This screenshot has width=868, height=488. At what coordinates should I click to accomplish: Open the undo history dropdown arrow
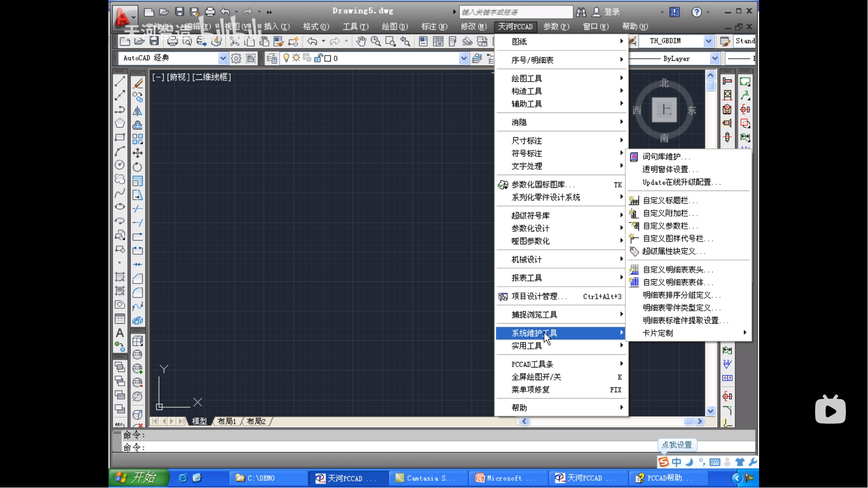tap(324, 42)
